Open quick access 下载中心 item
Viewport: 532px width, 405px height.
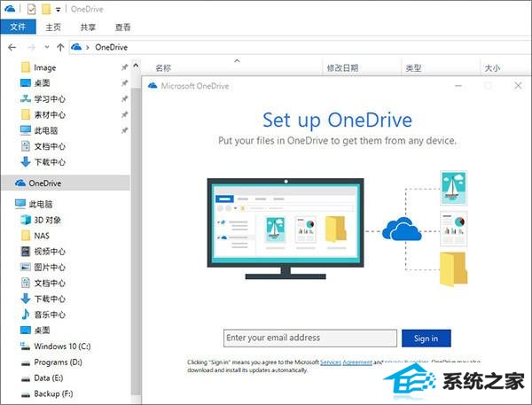tap(50, 162)
